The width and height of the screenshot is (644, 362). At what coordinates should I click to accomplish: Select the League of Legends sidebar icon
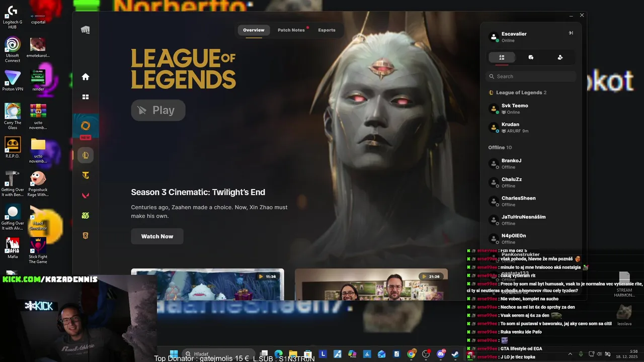click(86, 155)
